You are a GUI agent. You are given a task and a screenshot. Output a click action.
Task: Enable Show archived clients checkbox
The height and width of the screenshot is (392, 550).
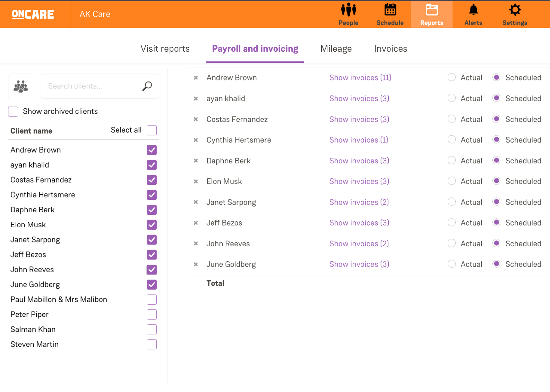tap(13, 112)
